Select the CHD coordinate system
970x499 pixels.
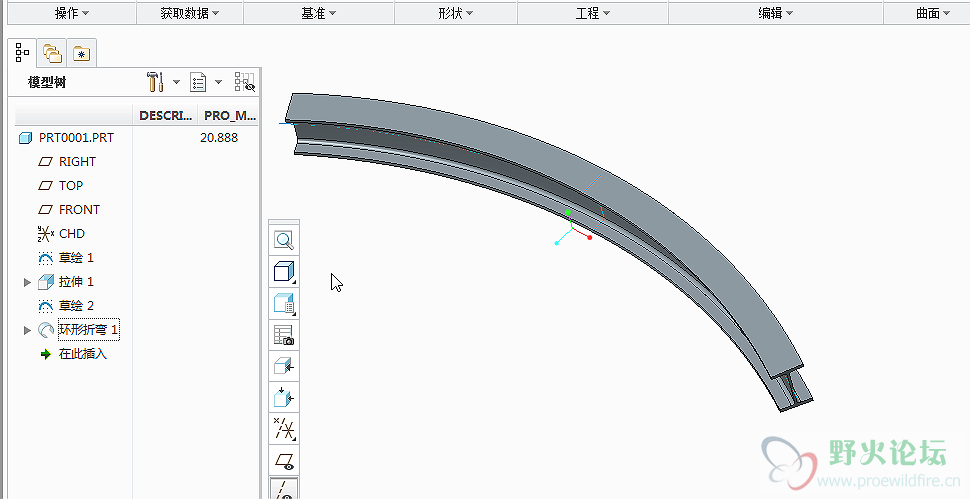[72, 234]
